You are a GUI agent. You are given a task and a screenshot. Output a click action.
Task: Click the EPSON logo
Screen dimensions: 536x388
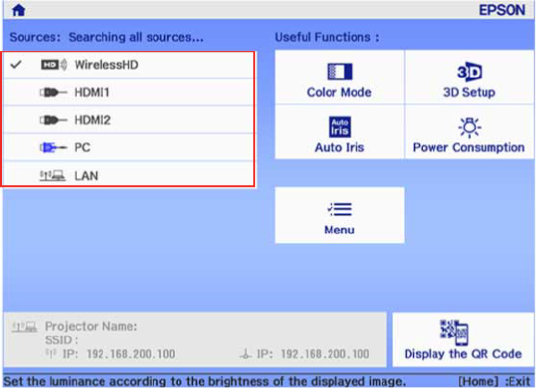(502, 10)
